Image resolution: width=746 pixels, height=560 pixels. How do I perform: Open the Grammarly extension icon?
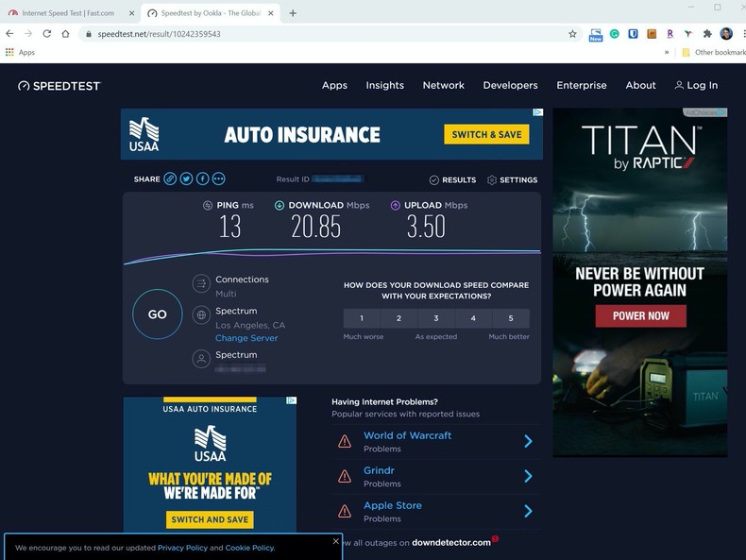(x=614, y=33)
